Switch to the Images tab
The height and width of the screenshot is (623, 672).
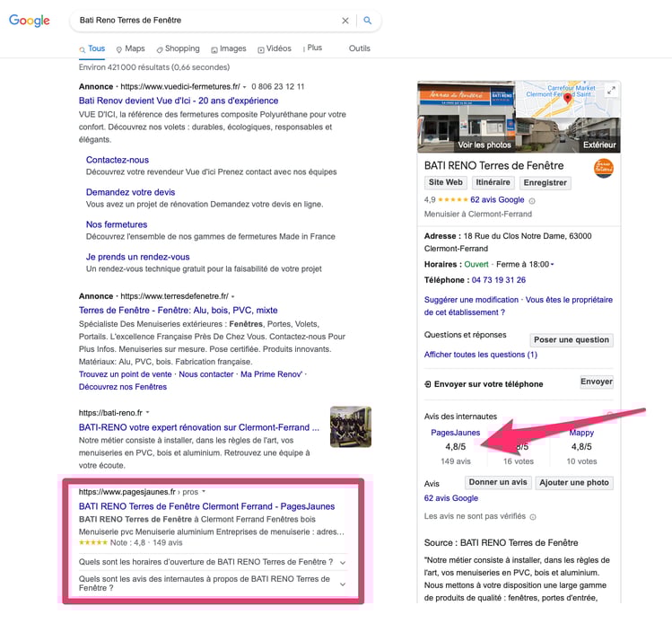tap(228, 48)
